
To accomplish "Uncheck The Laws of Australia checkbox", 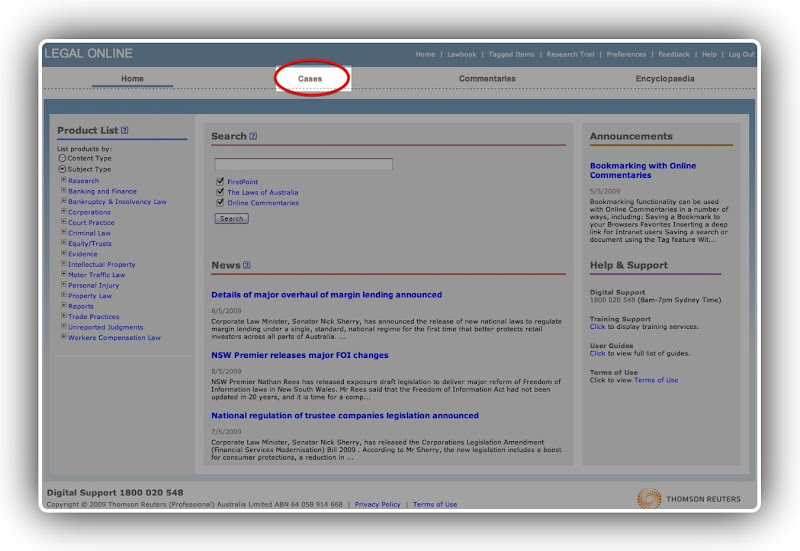I will point(220,192).
